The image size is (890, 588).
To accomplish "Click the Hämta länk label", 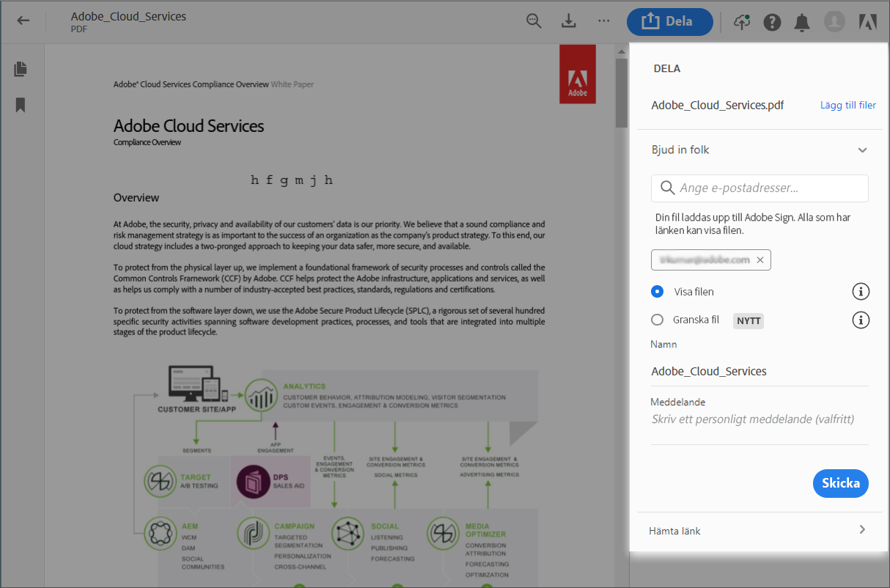I will 674,531.
